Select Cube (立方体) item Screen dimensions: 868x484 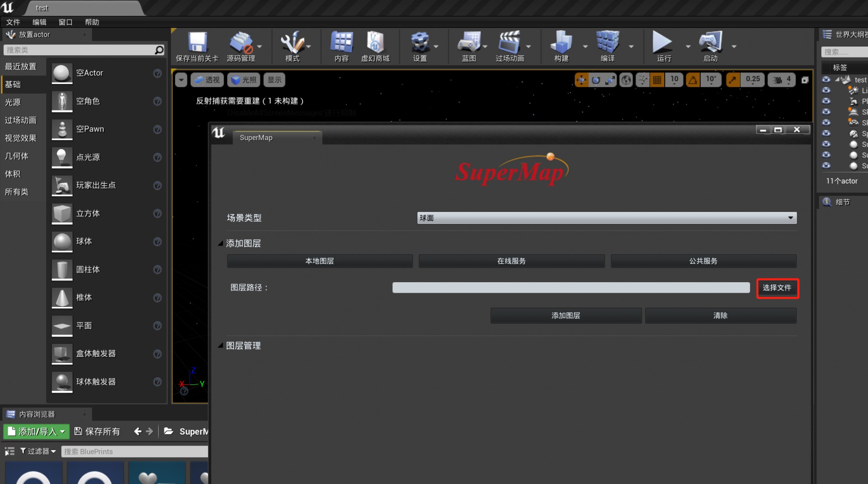[x=106, y=214]
